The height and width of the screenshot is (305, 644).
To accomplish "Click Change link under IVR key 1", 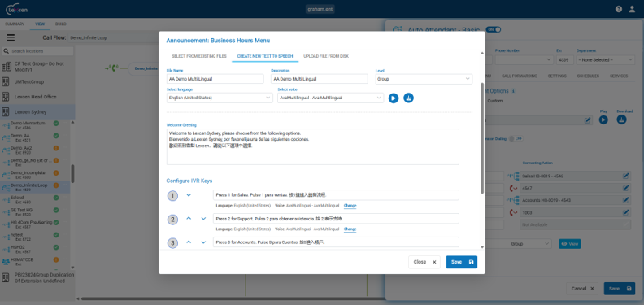I will (x=350, y=206).
